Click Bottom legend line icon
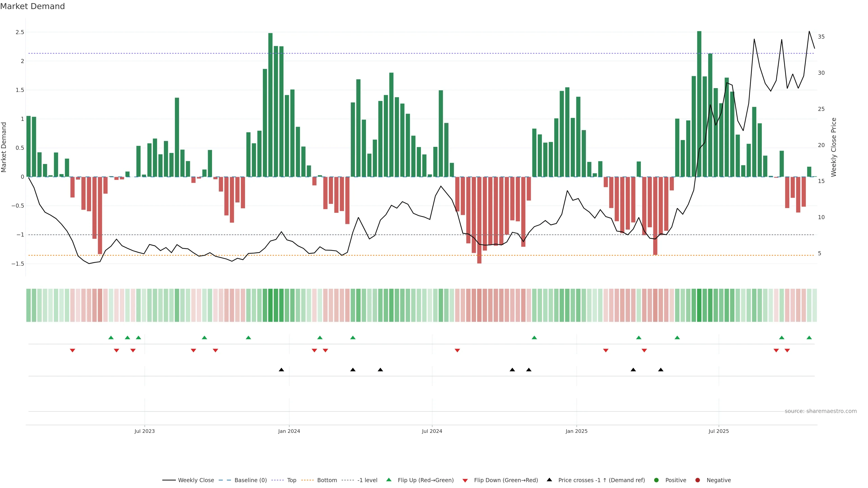Screen dimensions: 868x488 [x=307, y=480]
